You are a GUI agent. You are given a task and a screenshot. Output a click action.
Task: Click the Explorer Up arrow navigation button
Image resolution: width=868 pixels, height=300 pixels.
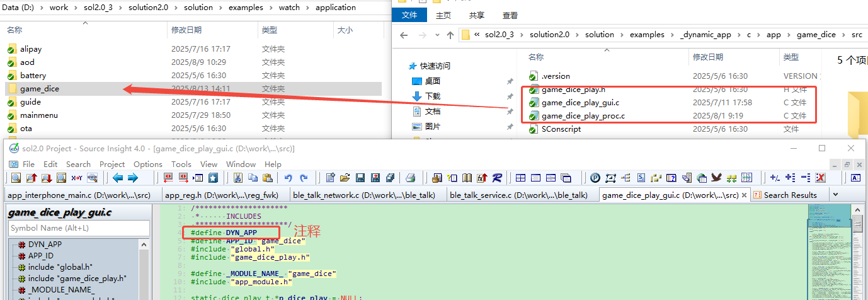tap(450, 35)
